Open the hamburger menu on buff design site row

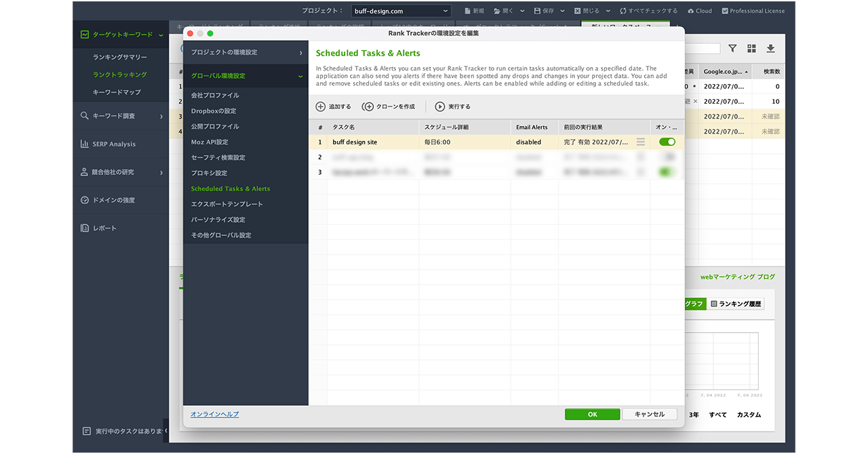click(641, 142)
